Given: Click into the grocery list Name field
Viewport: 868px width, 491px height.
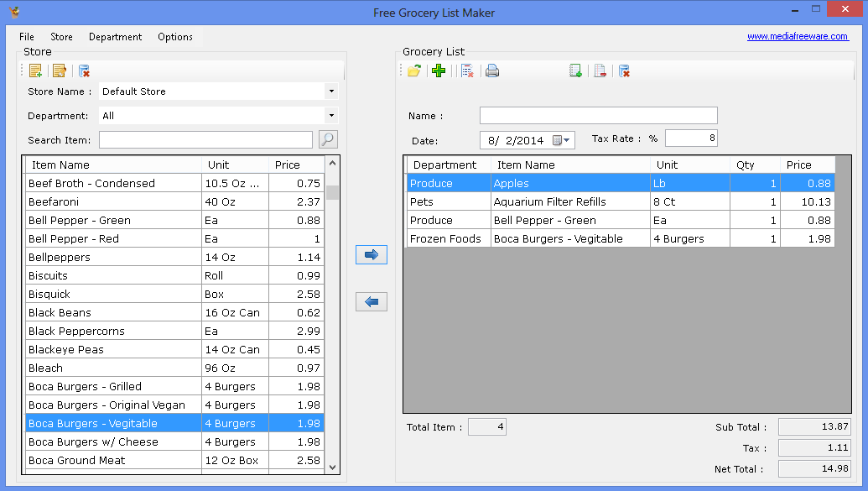Looking at the screenshot, I should 598,116.
